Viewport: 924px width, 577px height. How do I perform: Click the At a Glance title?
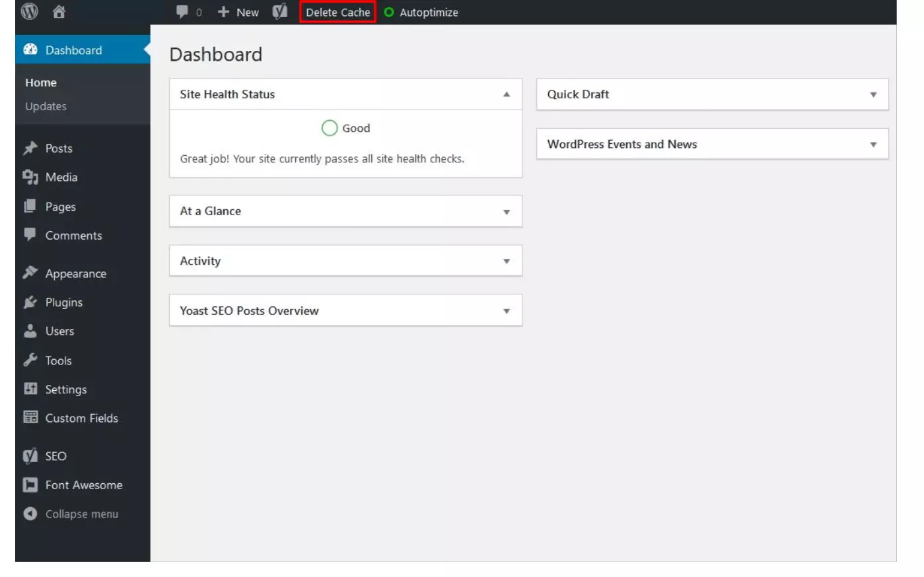tap(210, 211)
